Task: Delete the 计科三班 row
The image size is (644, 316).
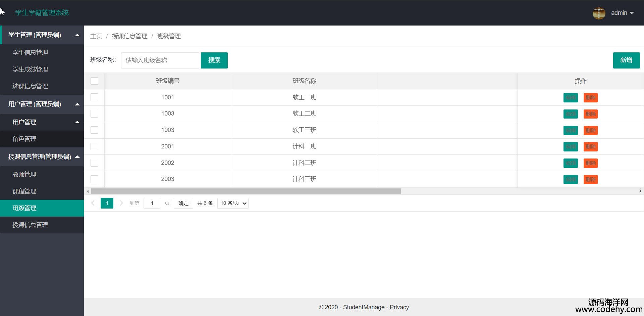Action: coord(591,179)
